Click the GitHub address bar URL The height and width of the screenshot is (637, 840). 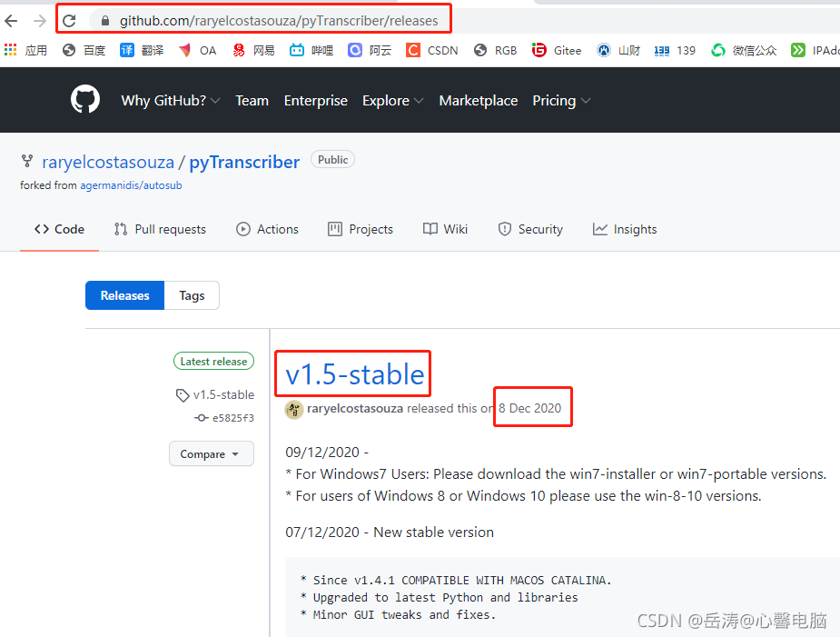click(279, 21)
